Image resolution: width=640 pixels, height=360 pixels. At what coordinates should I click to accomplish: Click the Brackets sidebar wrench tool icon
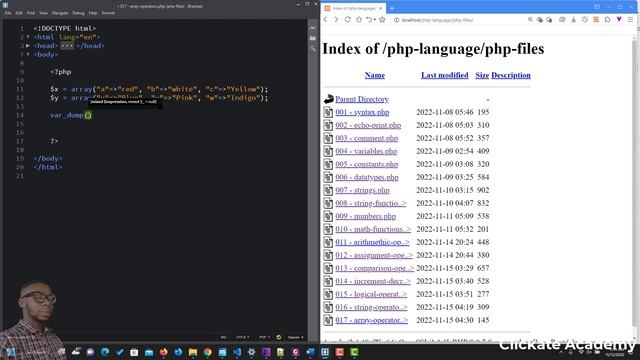point(313,49)
